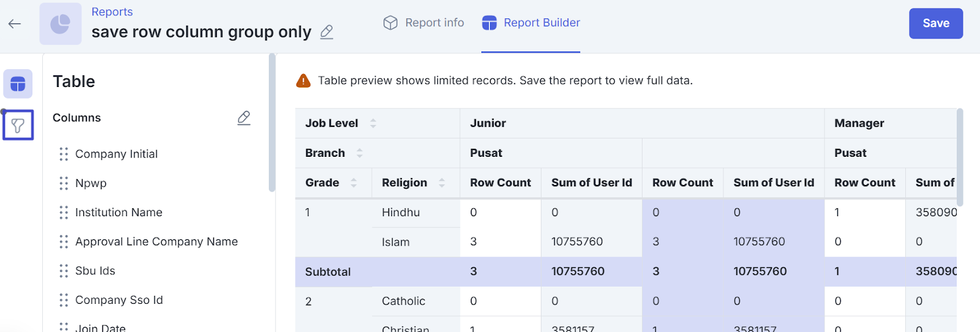Viewport: 980px width, 332px height.
Task: Sort by Job Level column
Action: click(373, 123)
